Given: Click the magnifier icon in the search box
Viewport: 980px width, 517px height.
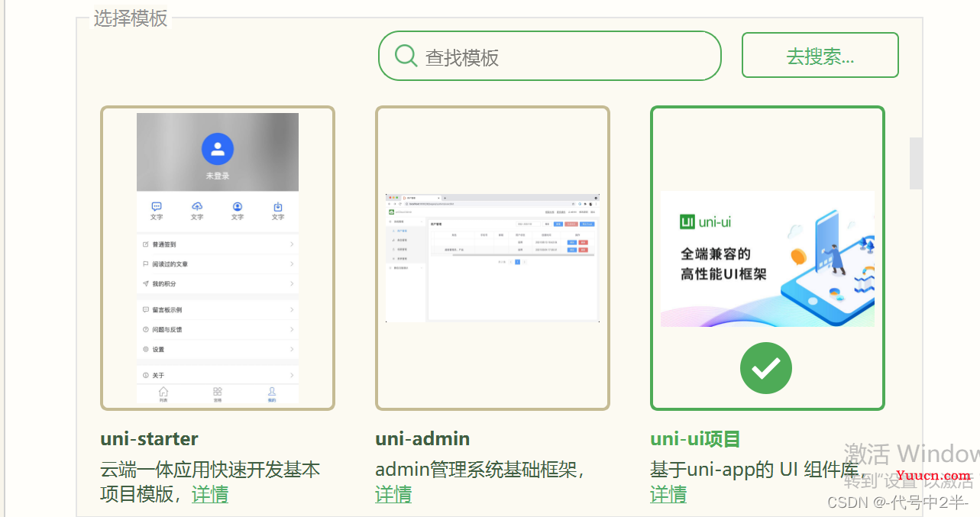Looking at the screenshot, I should pos(406,56).
